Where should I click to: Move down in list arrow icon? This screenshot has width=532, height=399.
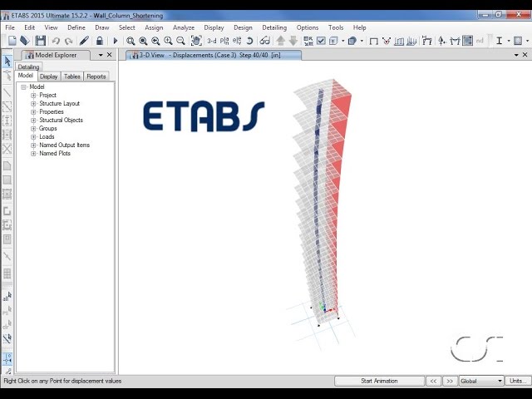293,41
